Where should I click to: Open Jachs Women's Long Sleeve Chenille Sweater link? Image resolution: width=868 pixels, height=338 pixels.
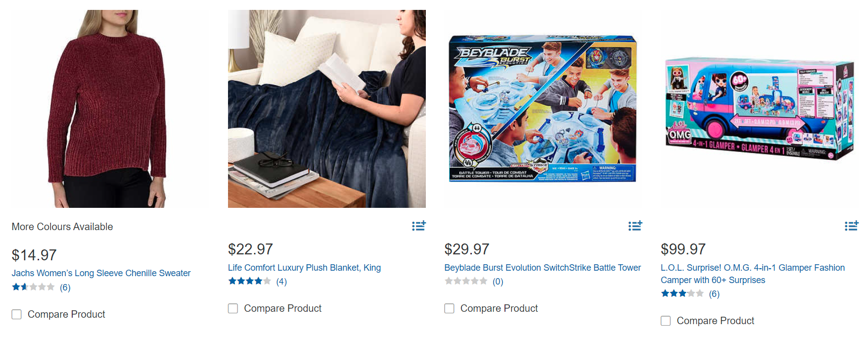[101, 273]
